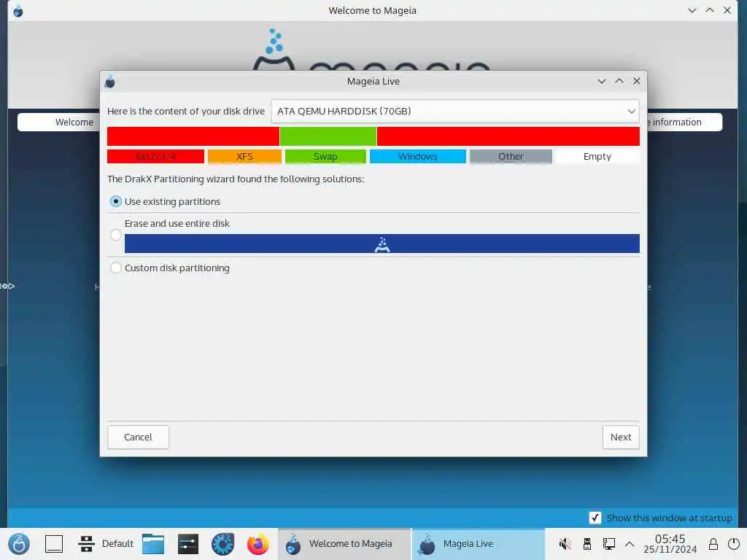747x560 pixels.
Task: Launch the file manager from taskbar
Action: point(153,544)
